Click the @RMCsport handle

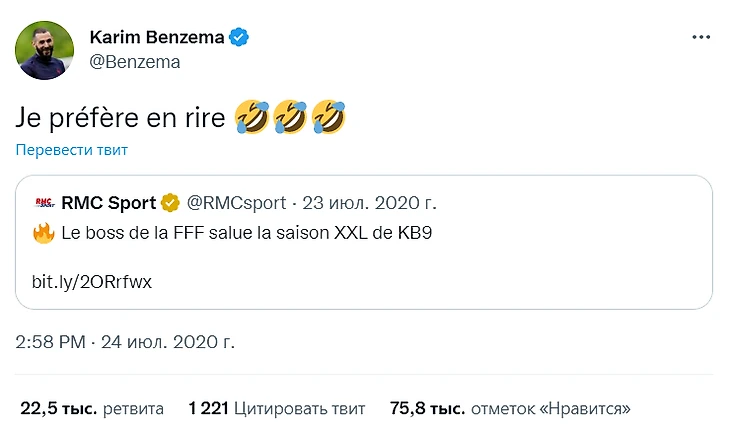pyautogui.click(x=236, y=203)
